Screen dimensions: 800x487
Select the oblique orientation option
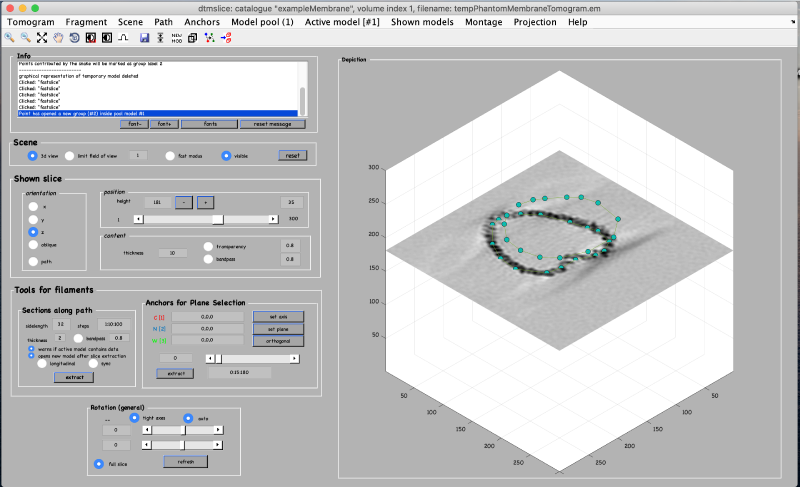pyautogui.click(x=33, y=245)
